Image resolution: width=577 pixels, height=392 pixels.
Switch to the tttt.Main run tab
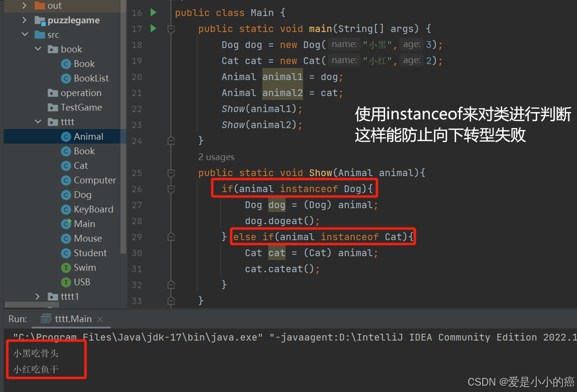coord(73,319)
